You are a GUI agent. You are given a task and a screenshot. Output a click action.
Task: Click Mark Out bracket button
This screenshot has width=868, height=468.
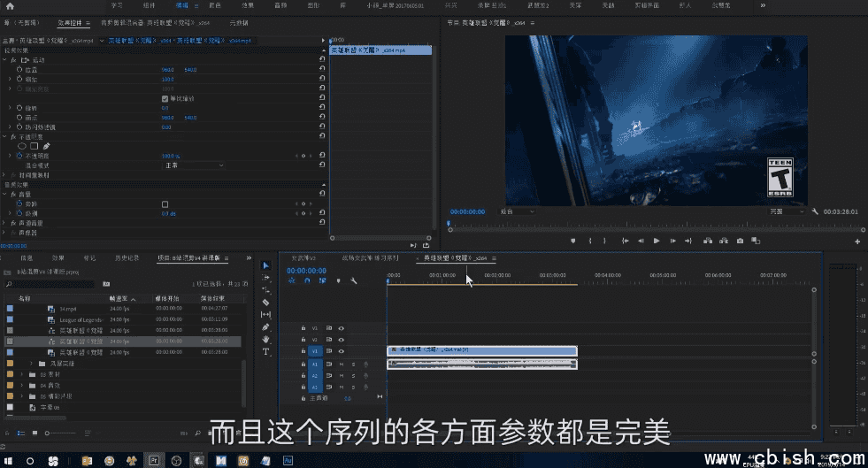[604, 241]
